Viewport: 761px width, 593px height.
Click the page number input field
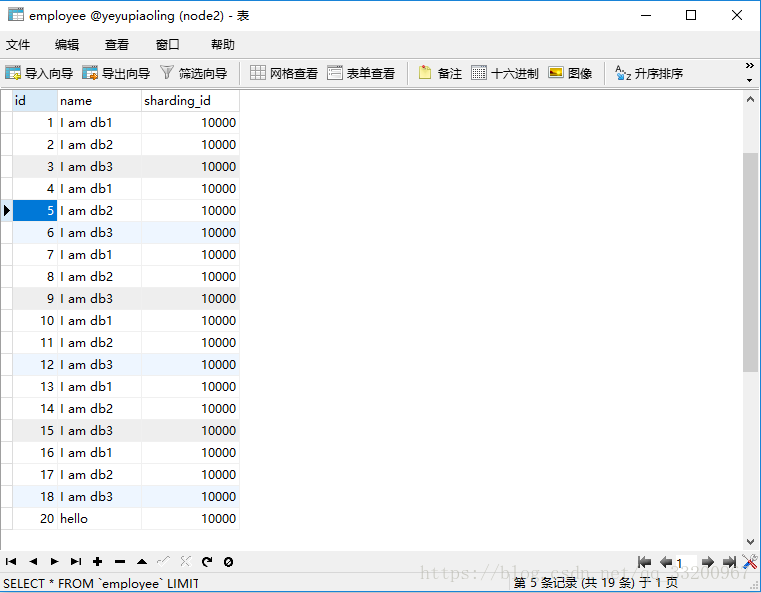pos(685,563)
